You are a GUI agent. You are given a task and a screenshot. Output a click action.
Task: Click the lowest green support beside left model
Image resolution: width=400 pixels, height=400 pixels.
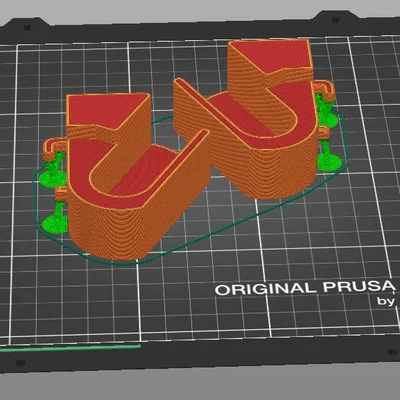click(54, 218)
